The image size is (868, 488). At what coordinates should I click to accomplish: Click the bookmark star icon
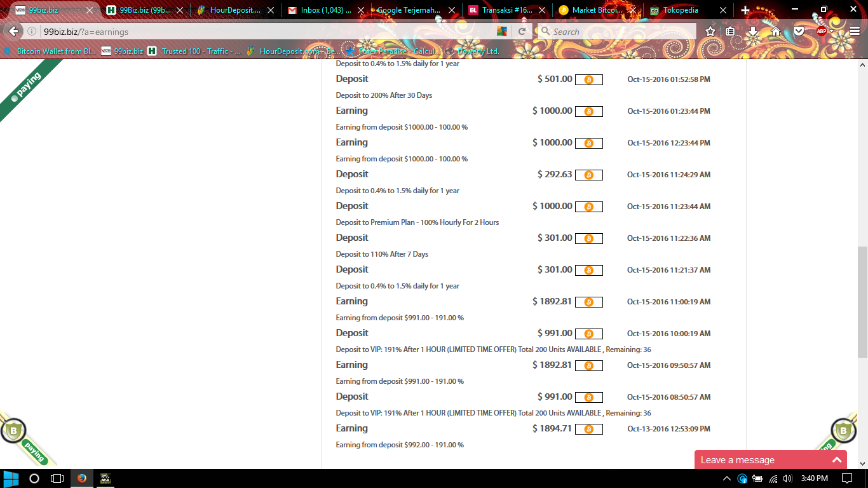coord(710,31)
